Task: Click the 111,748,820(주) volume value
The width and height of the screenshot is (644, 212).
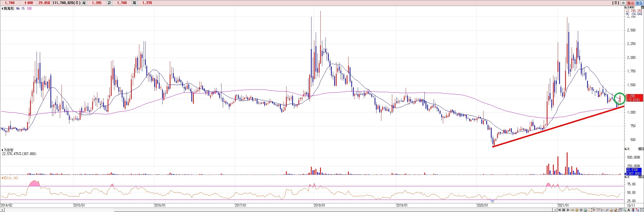Action: pyautogui.click(x=66, y=3)
